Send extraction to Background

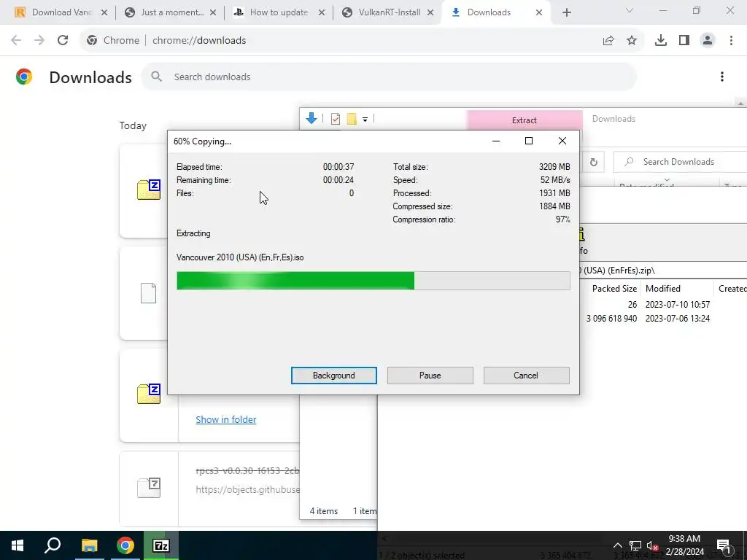coord(333,376)
